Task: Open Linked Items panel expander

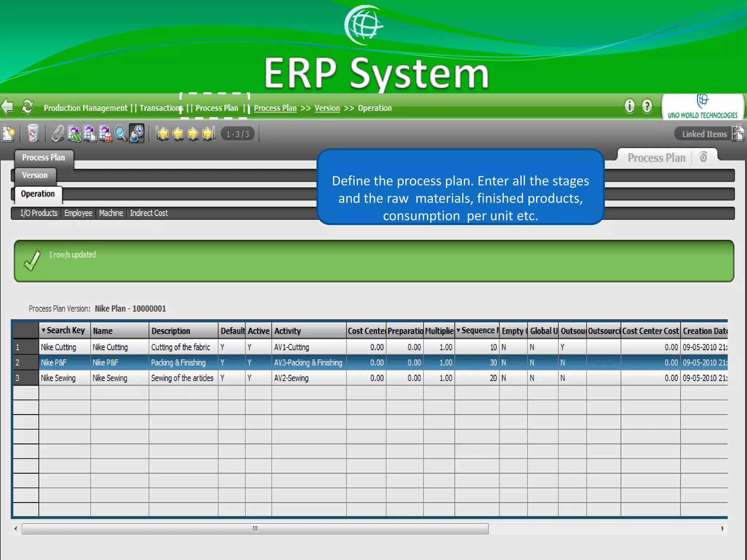Action: pyautogui.click(x=738, y=133)
